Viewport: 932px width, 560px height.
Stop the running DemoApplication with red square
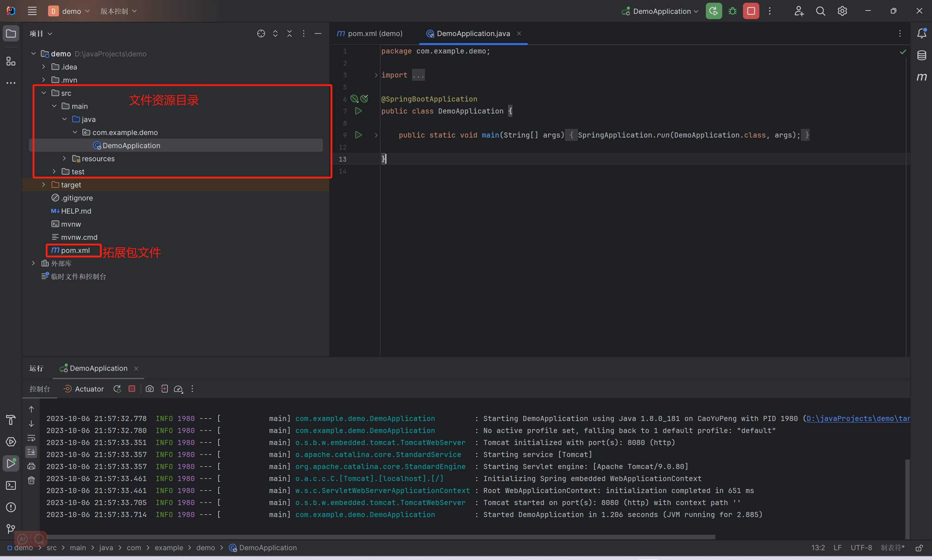point(751,11)
